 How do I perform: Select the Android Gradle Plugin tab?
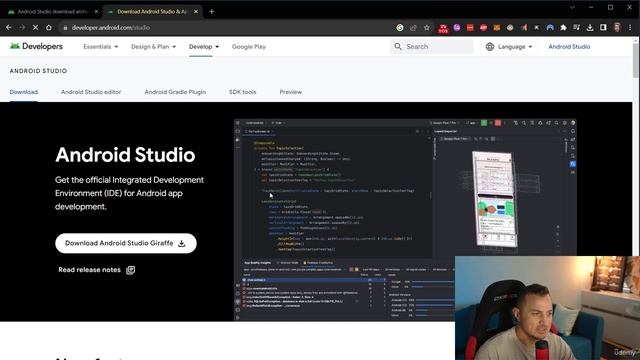pos(175,92)
